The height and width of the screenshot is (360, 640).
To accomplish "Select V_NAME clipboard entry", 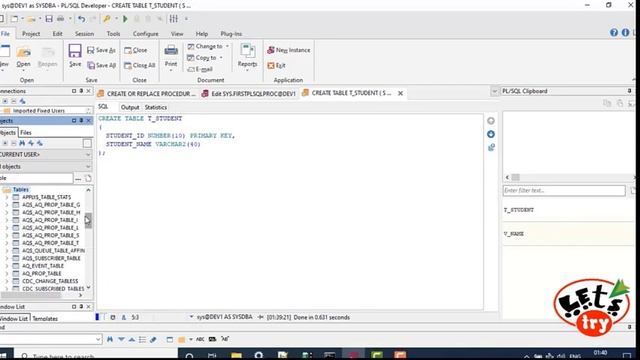I will (514, 234).
